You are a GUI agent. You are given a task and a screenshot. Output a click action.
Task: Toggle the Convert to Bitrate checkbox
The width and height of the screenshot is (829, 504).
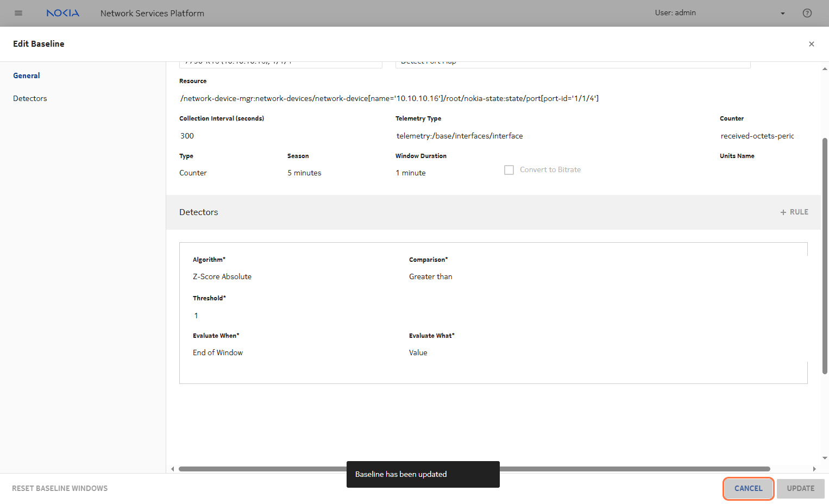tap(509, 170)
